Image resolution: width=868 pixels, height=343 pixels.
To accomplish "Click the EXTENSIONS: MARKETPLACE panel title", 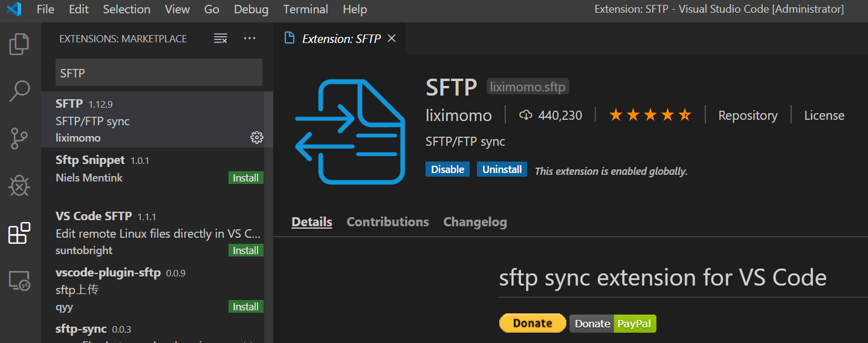I will tap(123, 39).
